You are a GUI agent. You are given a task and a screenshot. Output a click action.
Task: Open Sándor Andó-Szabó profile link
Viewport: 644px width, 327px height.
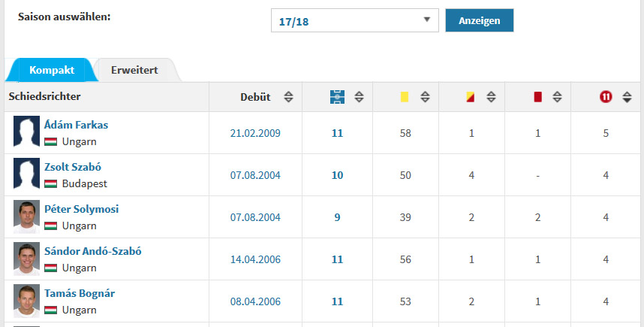click(93, 251)
